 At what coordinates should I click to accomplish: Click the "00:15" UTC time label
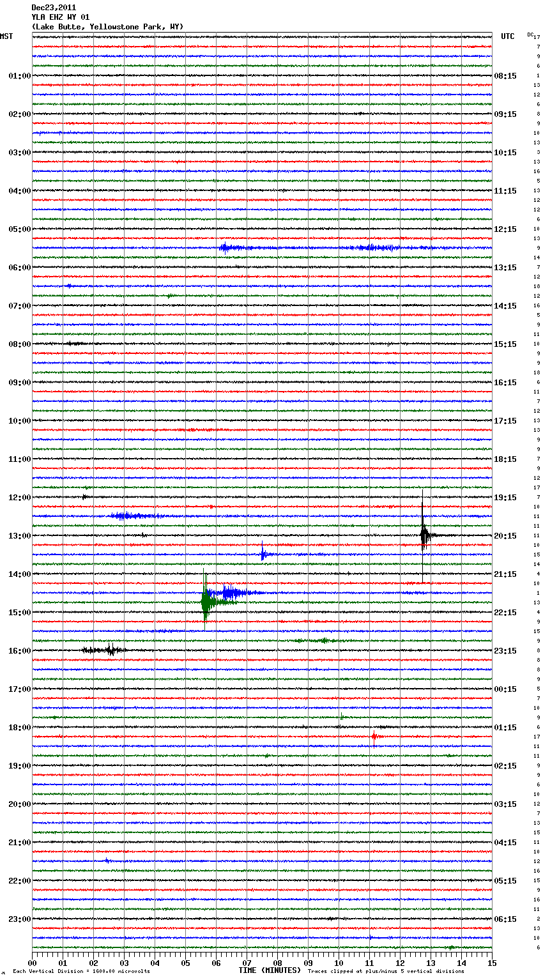[505, 689]
